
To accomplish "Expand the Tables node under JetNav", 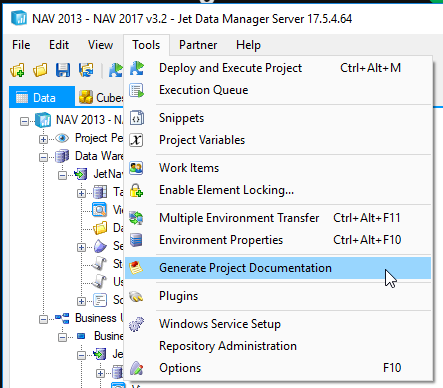I will [81, 193].
